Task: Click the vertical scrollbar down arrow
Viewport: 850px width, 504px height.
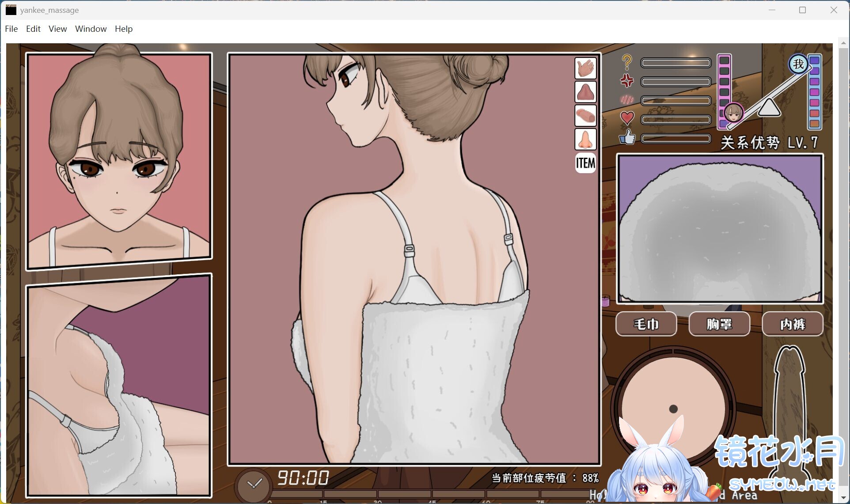Action: (x=843, y=498)
